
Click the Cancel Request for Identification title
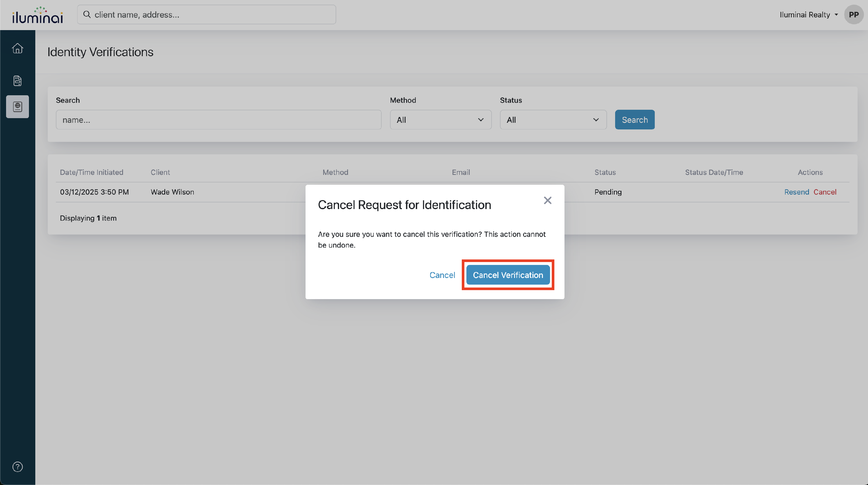click(x=404, y=205)
